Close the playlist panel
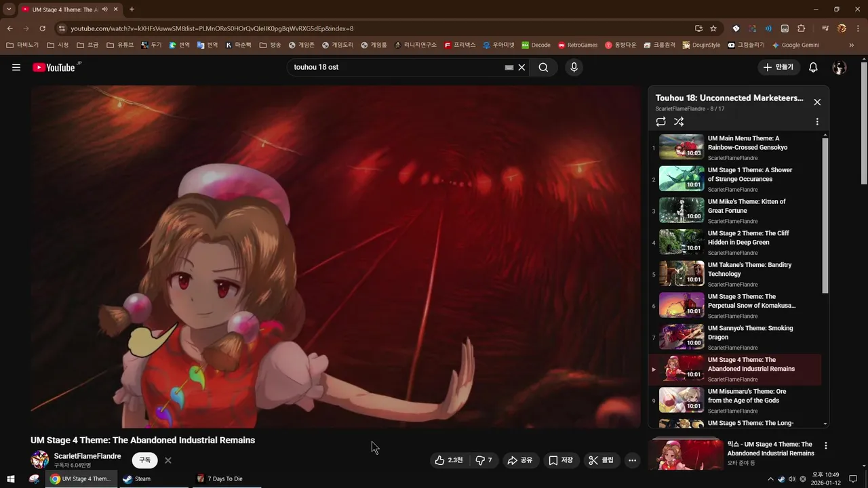Viewport: 868px width, 488px height. (817, 102)
